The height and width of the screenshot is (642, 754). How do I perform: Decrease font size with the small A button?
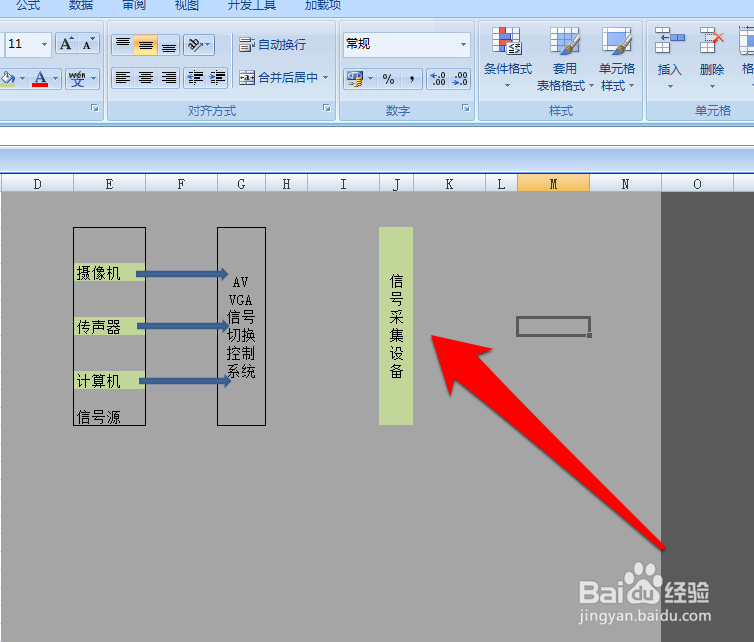(88, 44)
